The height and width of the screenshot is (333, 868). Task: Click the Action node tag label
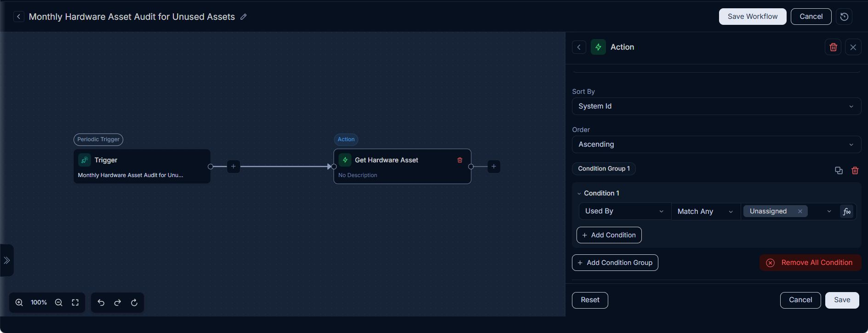pos(346,139)
